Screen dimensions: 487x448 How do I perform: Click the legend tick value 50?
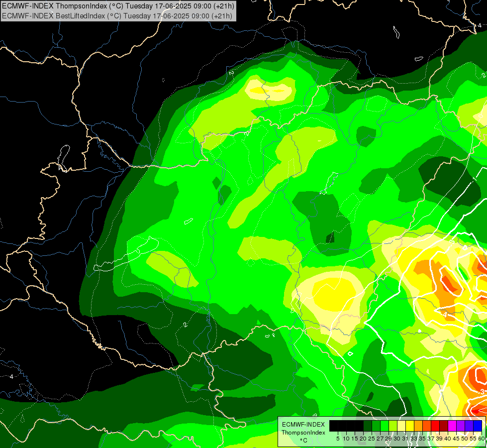[465, 439]
